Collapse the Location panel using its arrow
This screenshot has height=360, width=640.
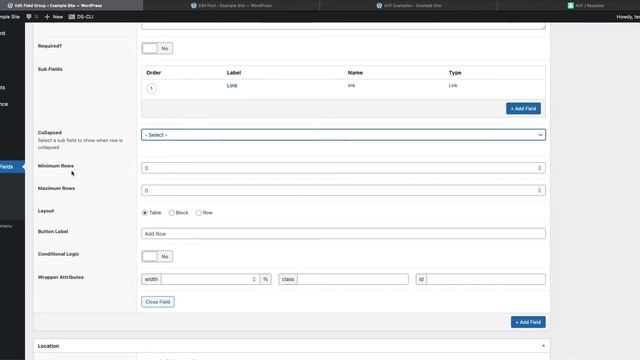(543, 346)
